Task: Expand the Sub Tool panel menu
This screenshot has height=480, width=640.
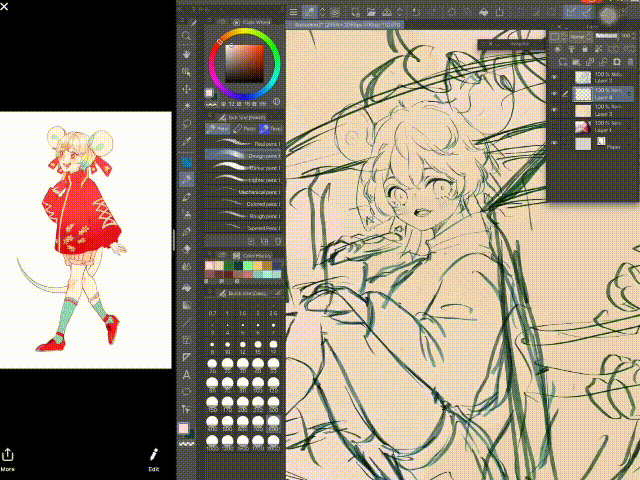Action: (210, 118)
